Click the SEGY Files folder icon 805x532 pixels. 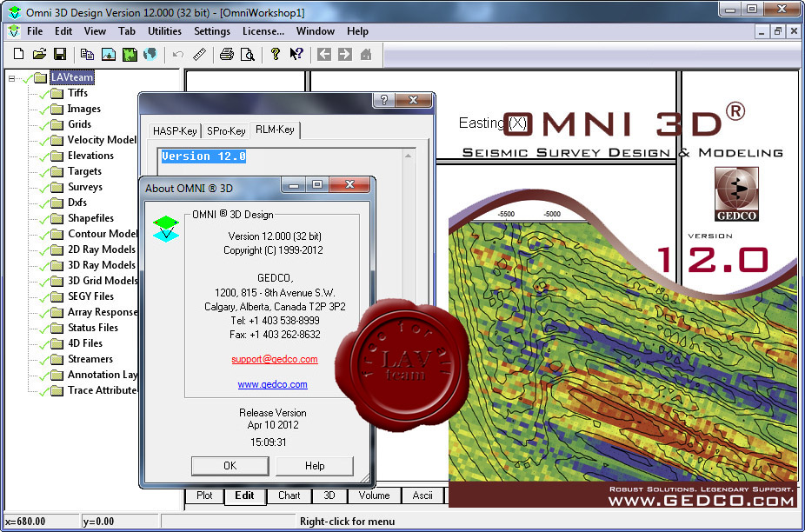[x=57, y=296]
